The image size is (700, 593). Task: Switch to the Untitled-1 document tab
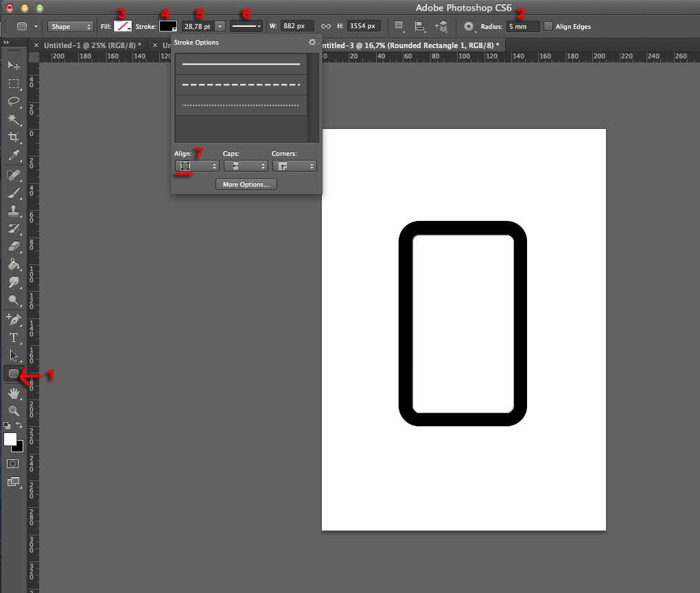click(92, 45)
